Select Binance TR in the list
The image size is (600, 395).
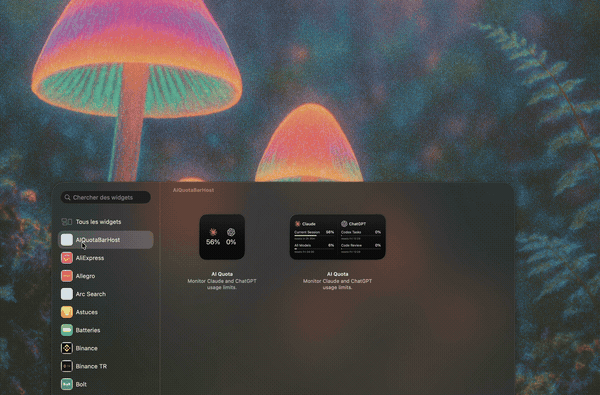[106, 366]
